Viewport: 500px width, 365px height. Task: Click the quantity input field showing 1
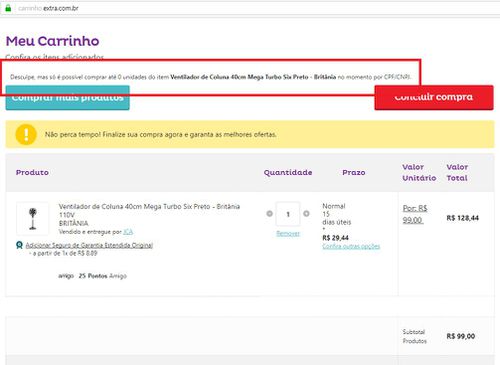[288, 214]
